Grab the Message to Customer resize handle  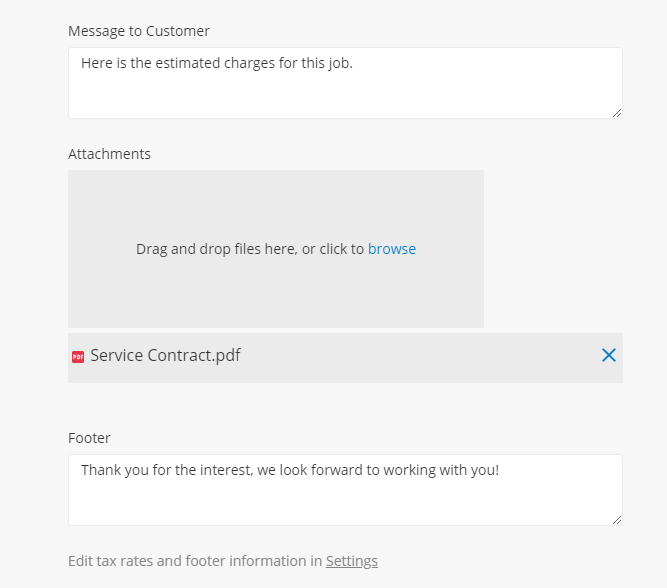(617, 113)
